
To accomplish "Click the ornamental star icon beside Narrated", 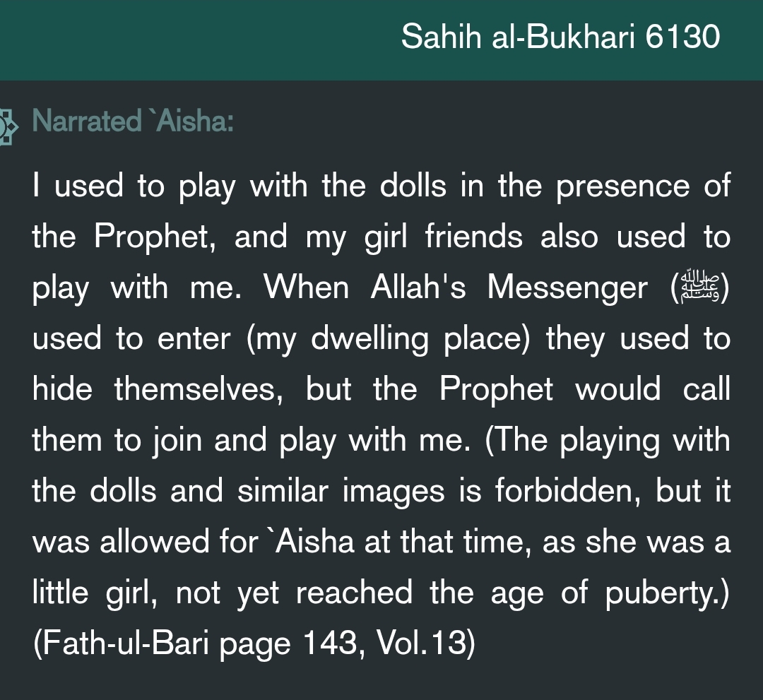I will [8, 126].
